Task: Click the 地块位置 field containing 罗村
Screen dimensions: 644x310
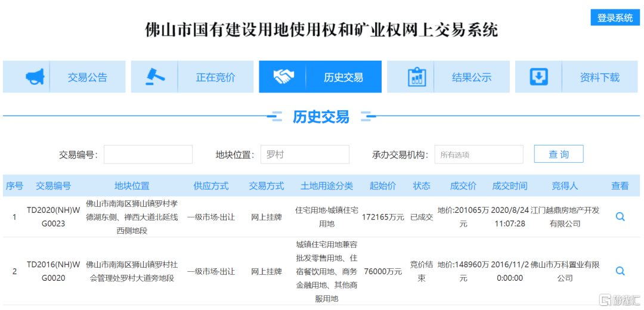Action: (305, 154)
